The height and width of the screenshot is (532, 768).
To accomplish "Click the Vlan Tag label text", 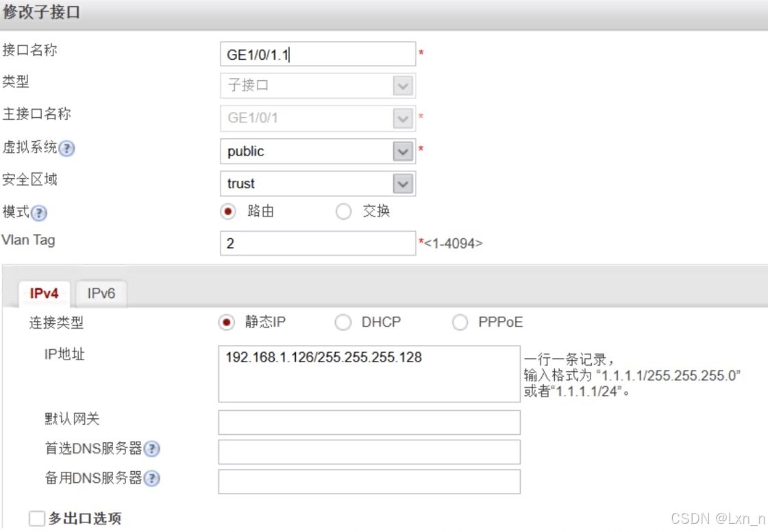I will [x=28, y=240].
